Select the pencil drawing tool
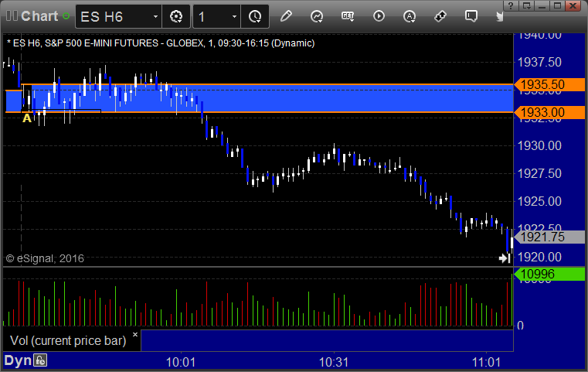Viewport: 588px width, 372px height. click(286, 16)
